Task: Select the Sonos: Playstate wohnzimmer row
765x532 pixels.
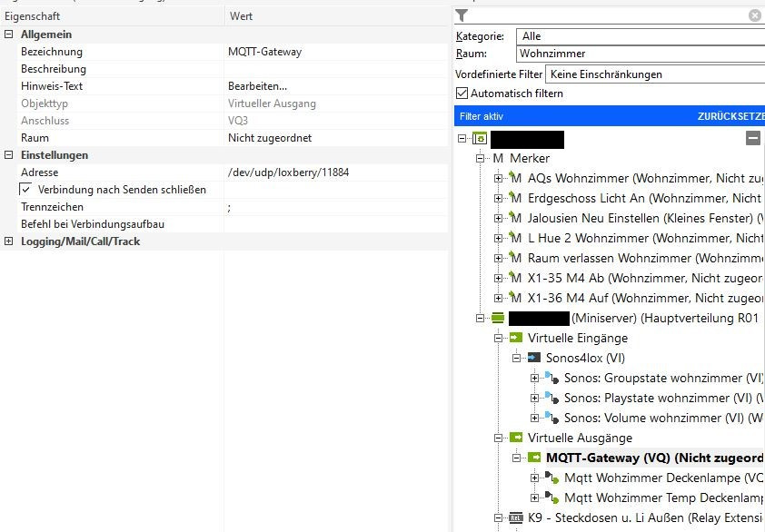Action: point(663,398)
